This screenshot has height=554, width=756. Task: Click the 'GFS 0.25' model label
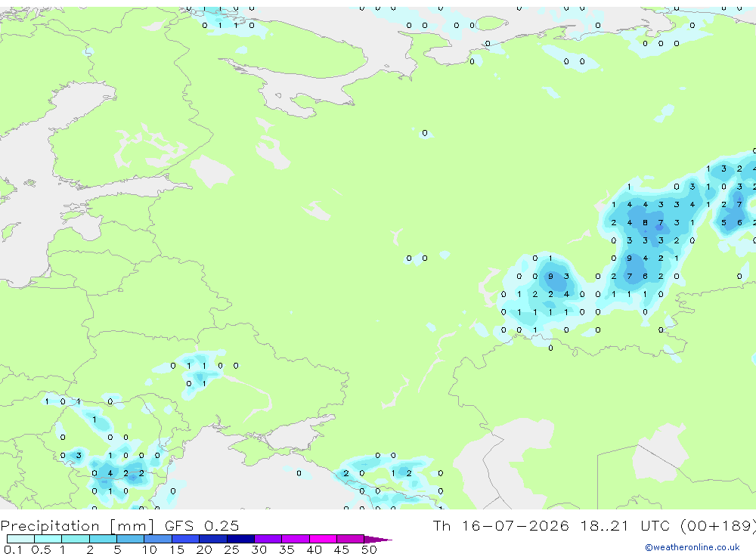coord(202,525)
